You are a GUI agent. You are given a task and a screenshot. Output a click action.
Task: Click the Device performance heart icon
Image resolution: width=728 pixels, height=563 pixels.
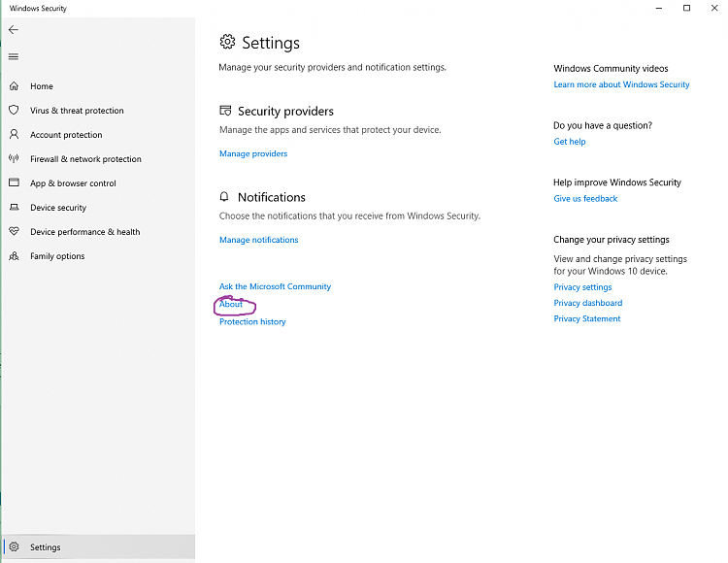[14, 231]
